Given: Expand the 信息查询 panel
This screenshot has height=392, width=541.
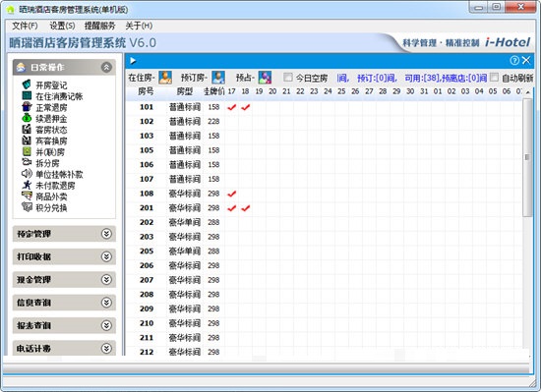Looking at the screenshot, I should [x=106, y=303].
